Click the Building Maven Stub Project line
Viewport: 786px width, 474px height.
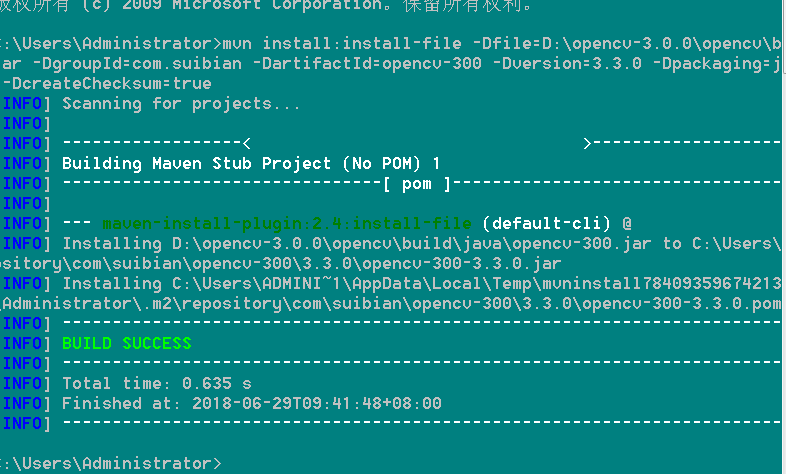pos(251,163)
